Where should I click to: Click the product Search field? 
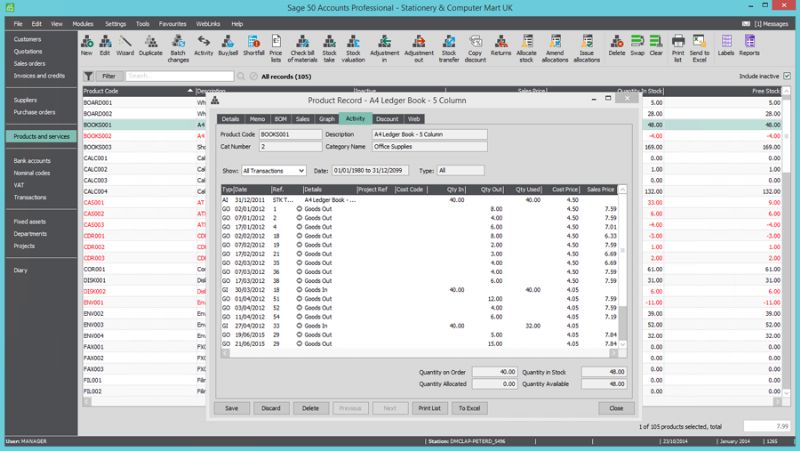click(x=180, y=76)
